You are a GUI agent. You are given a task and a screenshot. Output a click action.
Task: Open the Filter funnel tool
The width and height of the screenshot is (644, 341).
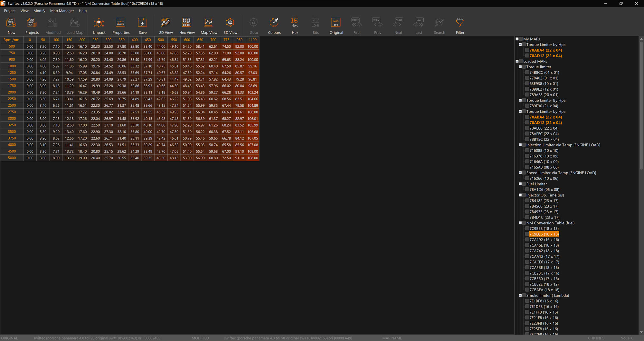click(x=460, y=23)
